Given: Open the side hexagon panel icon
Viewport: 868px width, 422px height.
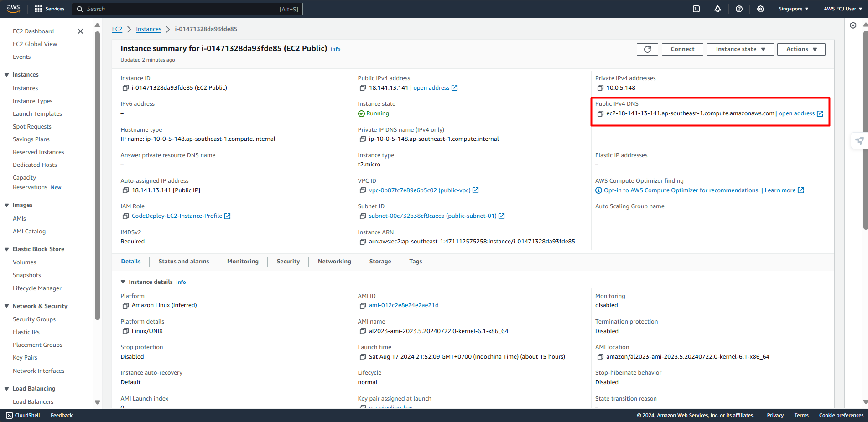Looking at the screenshot, I should (x=853, y=26).
